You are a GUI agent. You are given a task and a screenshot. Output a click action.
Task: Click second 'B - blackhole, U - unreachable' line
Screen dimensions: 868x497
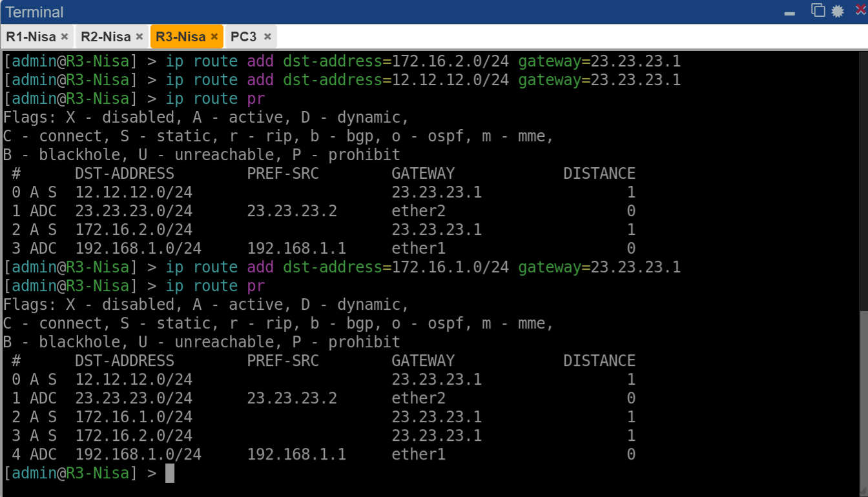pyautogui.click(x=201, y=342)
